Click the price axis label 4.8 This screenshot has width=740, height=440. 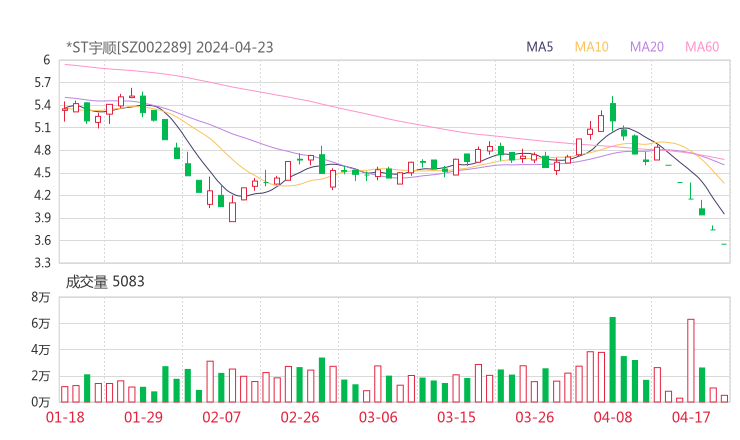point(42,150)
